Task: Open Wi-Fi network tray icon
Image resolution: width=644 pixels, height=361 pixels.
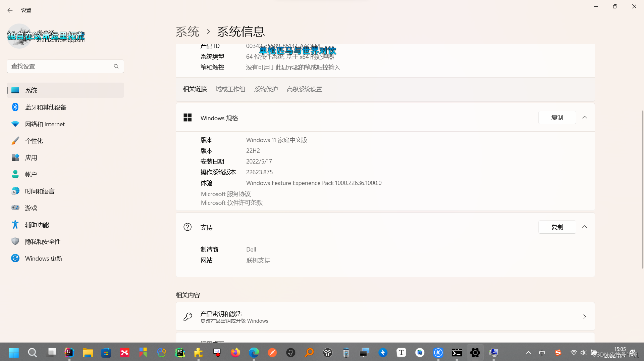Action: coord(574,353)
